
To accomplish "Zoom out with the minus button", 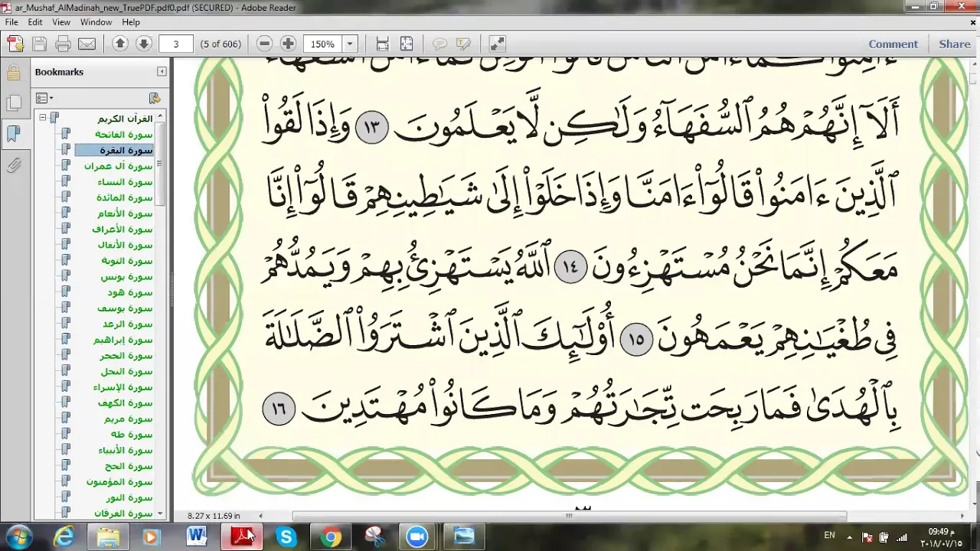I will point(265,44).
